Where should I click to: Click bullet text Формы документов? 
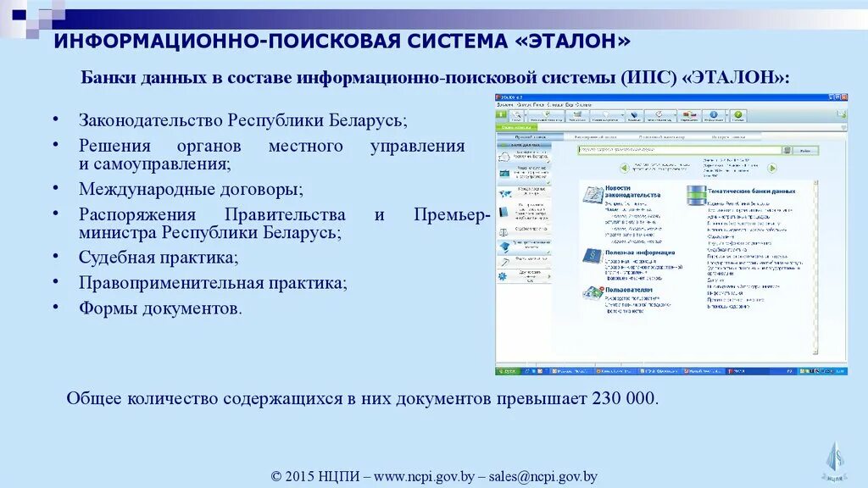coord(160,308)
